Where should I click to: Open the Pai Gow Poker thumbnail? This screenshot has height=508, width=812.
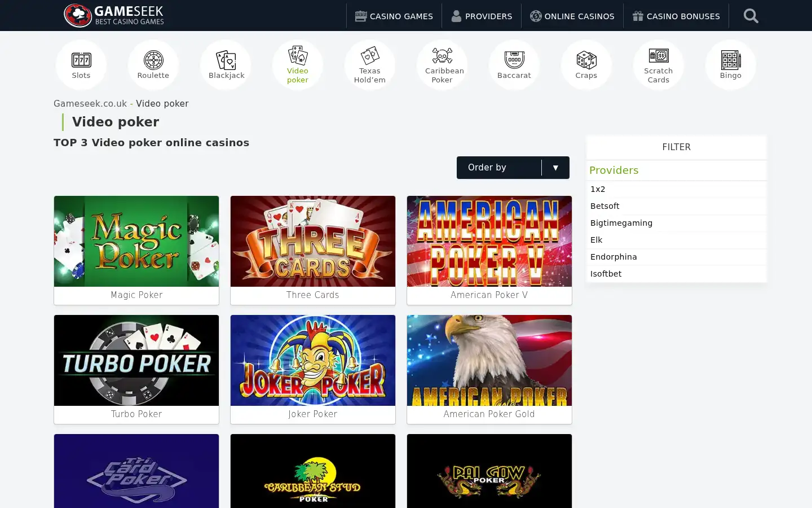click(x=489, y=471)
